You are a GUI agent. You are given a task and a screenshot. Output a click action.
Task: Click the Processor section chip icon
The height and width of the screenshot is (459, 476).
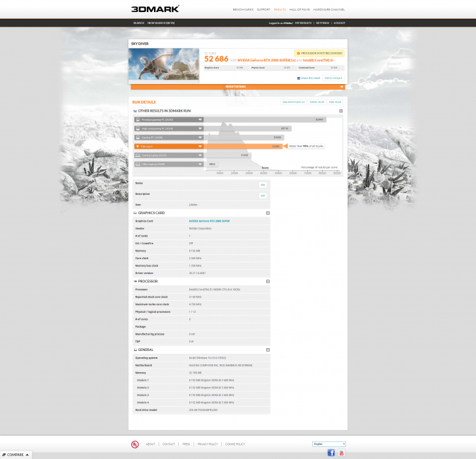click(135, 282)
